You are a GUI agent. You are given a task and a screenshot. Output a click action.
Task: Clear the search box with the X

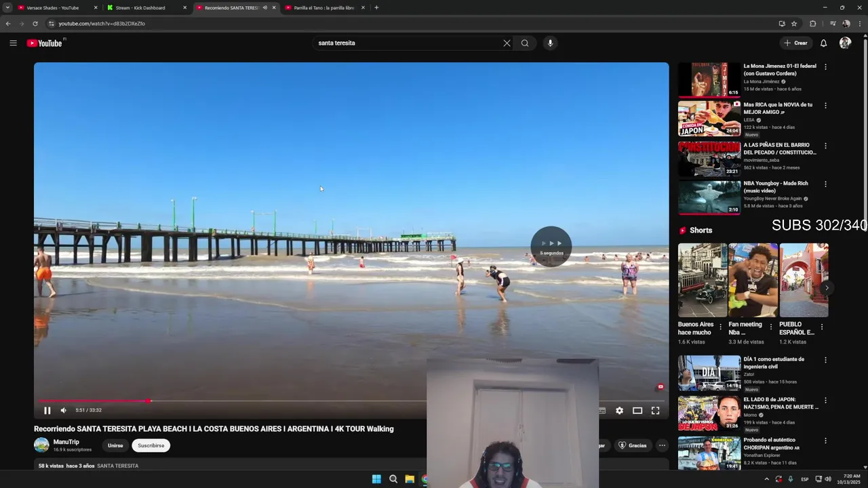pos(507,43)
